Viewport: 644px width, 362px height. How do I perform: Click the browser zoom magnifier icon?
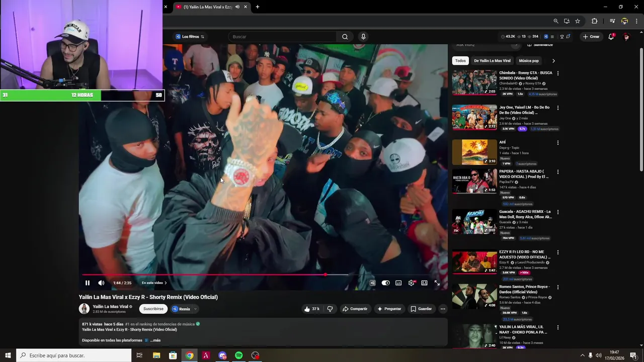[x=556, y=21]
